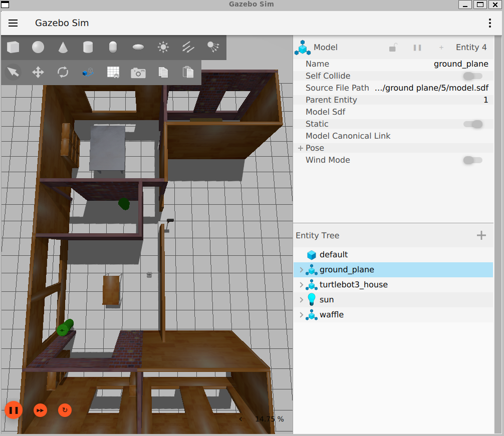Insert a box shape into the scene
This screenshot has width=504, height=436.
[13, 48]
